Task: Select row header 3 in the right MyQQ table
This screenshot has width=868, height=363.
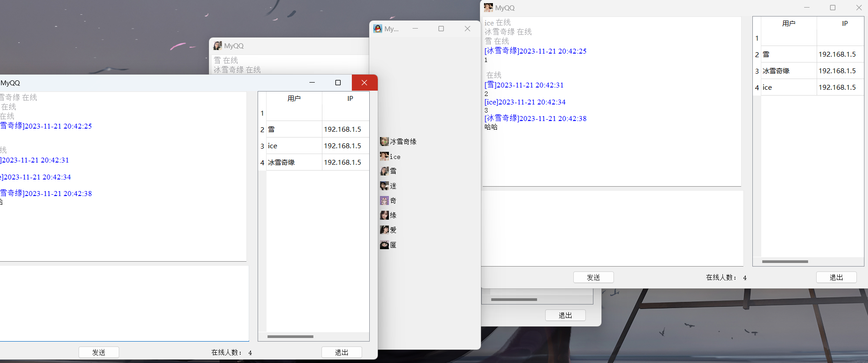Action: 757,71
